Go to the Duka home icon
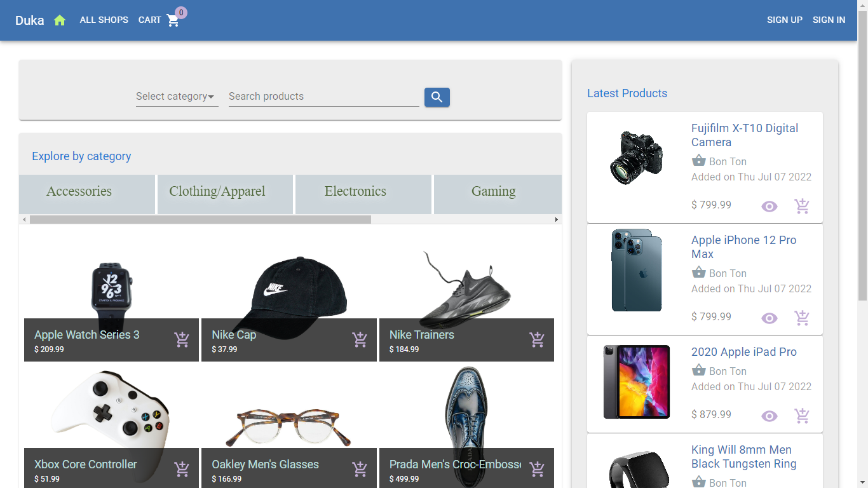 click(x=60, y=20)
